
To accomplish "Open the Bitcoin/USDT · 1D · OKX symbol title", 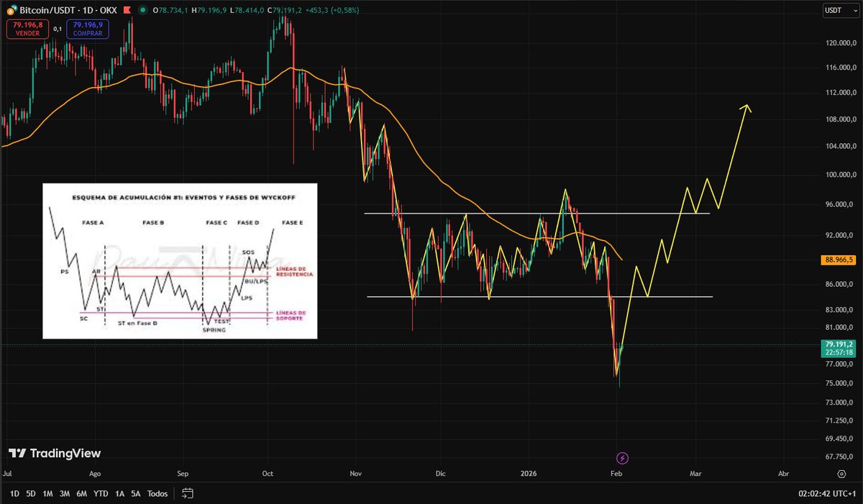I will [67, 10].
